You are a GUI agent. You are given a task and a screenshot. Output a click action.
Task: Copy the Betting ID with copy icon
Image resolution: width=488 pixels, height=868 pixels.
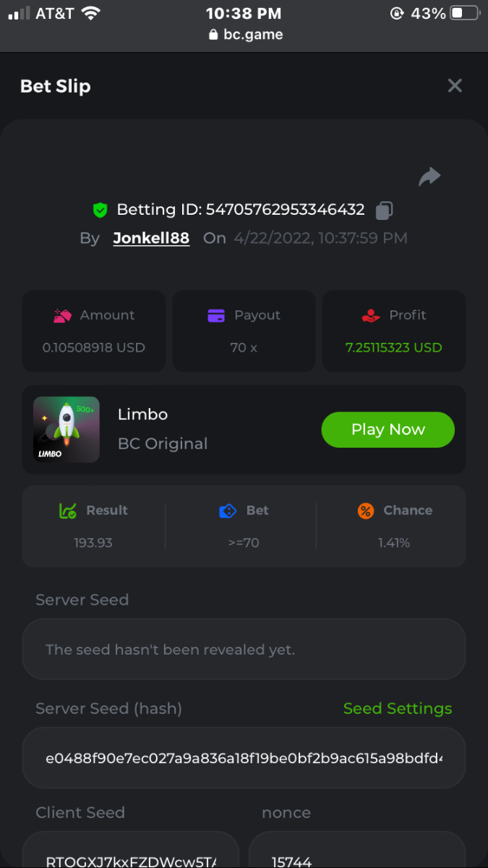[385, 210]
